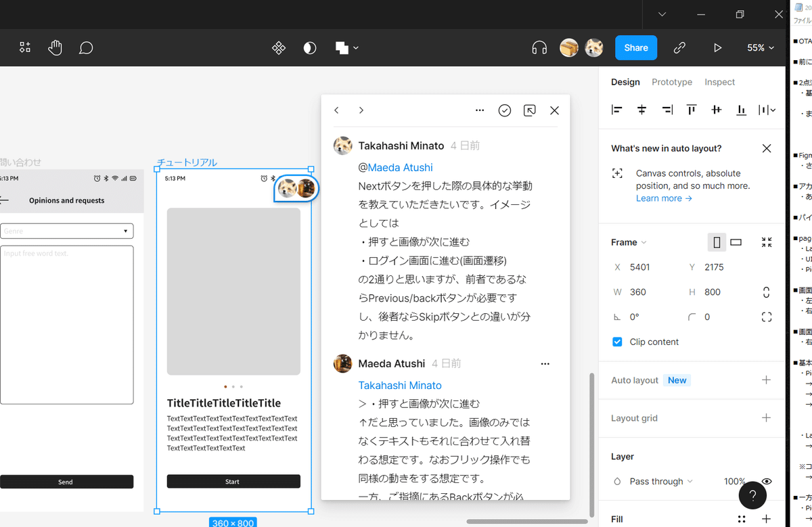Click the shrink-to-fit icon in Frame section
This screenshot has width=812, height=527.
pos(766,242)
